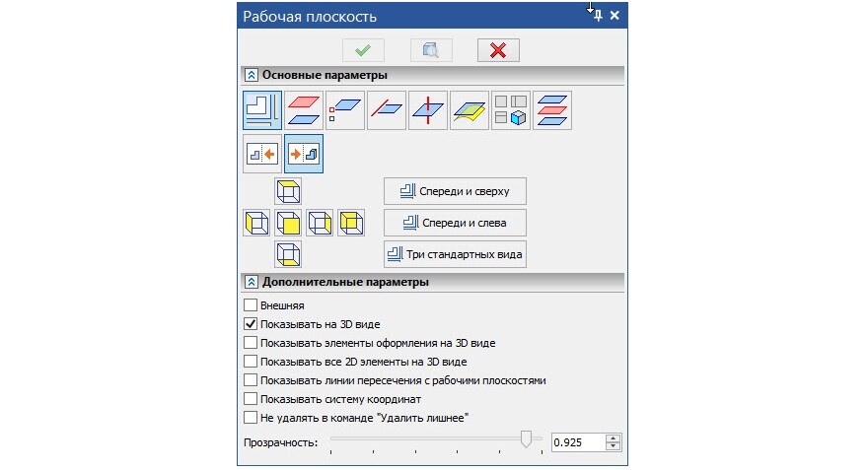
Task: Click the Спереди и сверху button
Action: click(455, 191)
